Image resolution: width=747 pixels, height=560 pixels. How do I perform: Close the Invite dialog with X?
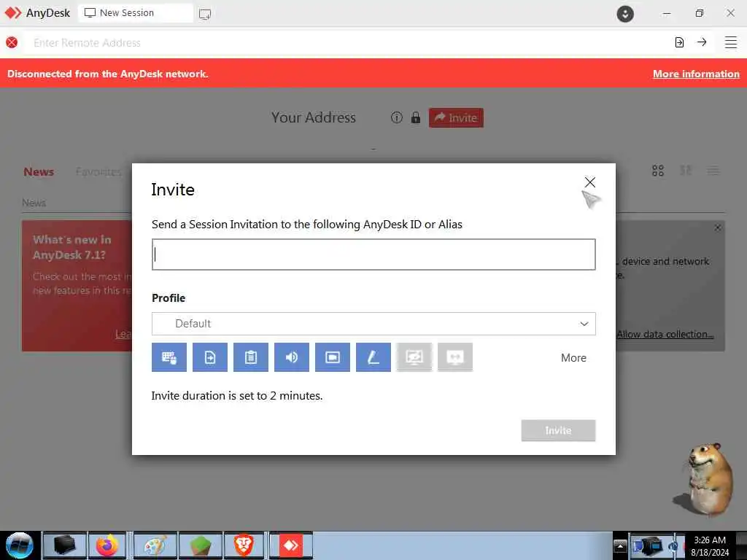coord(589,182)
